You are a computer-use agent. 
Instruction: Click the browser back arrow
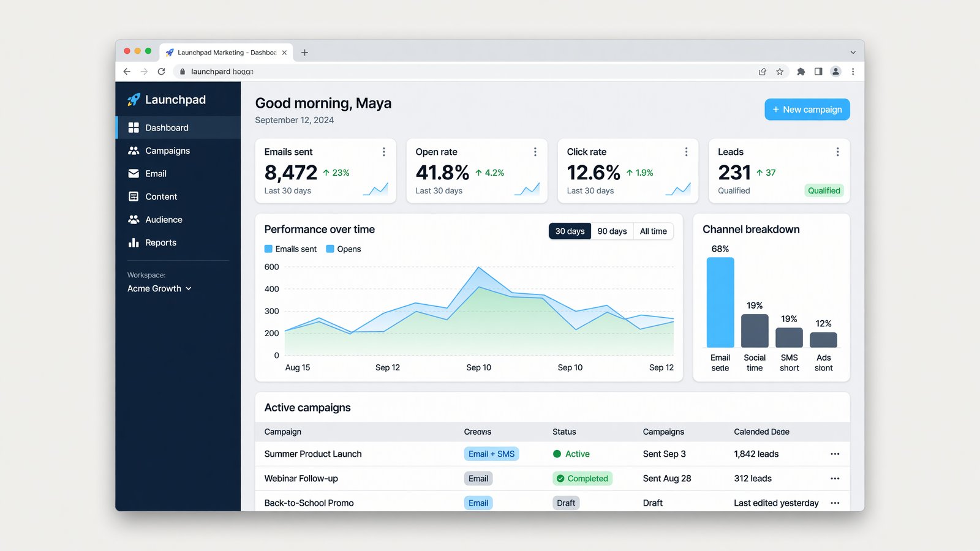(127, 72)
